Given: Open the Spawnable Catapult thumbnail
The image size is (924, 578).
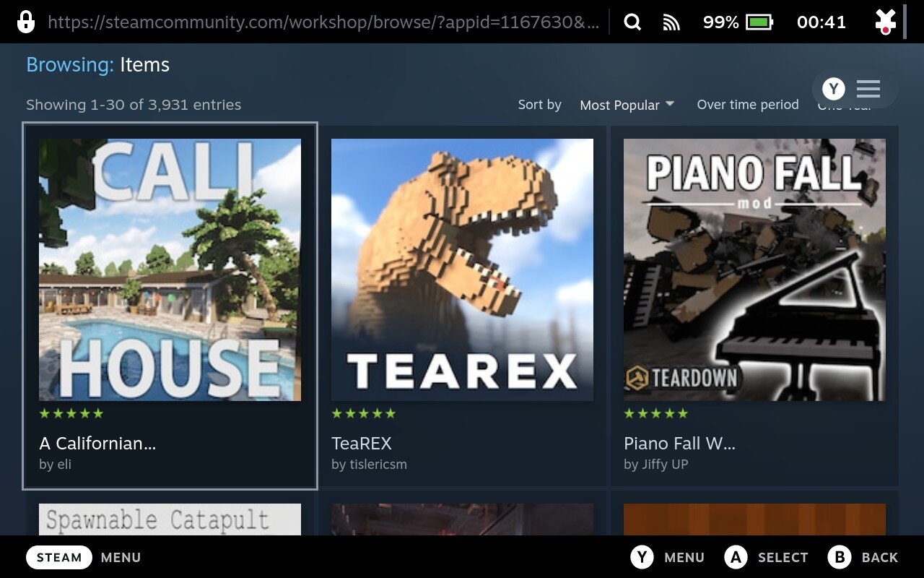Looking at the screenshot, I should 170,519.
